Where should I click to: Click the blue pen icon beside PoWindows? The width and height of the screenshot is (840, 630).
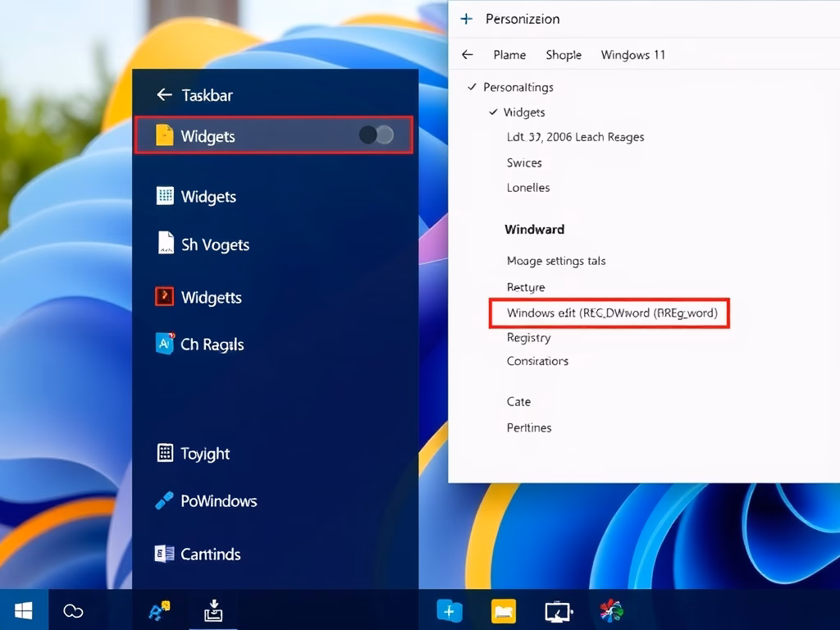[164, 500]
